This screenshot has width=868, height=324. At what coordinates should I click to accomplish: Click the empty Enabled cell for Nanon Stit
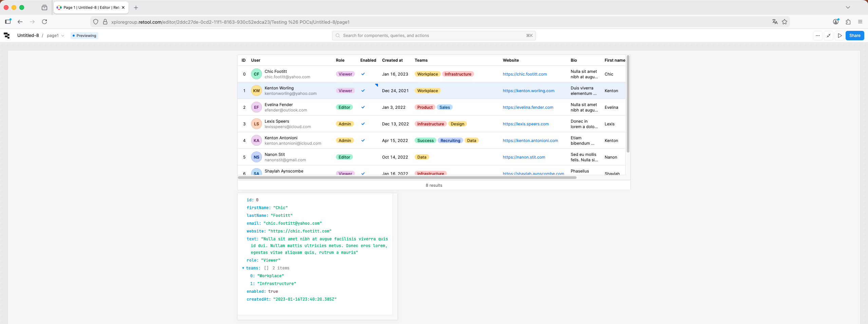coord(368,157)
